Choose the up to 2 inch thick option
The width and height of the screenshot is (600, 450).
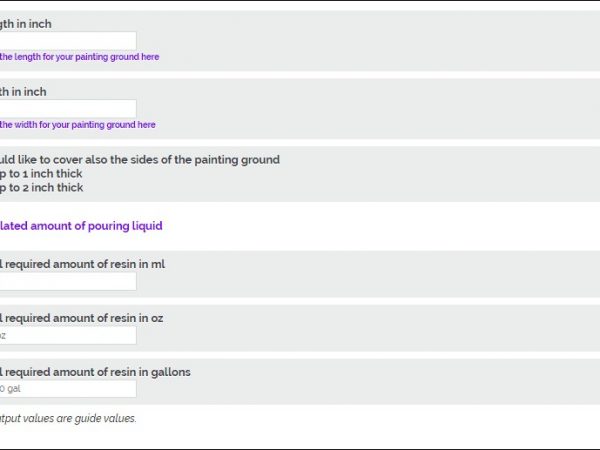(x=42, y=188)
